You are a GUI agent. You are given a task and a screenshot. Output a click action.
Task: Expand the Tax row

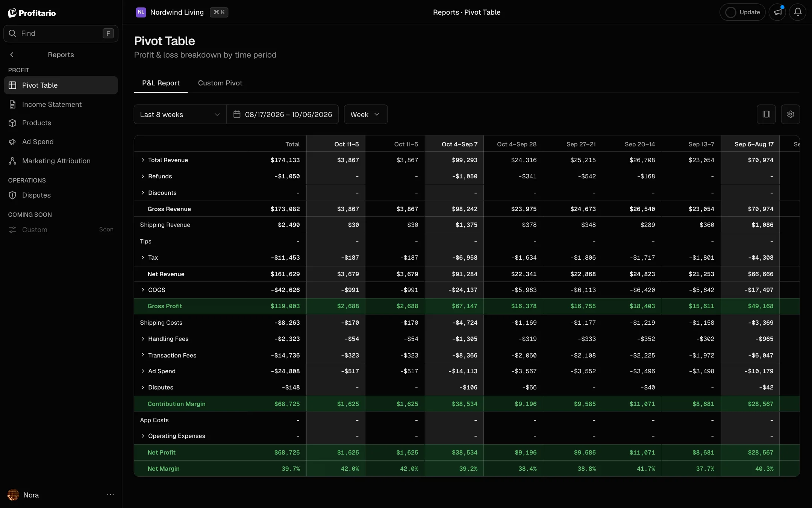click(143, 257)
